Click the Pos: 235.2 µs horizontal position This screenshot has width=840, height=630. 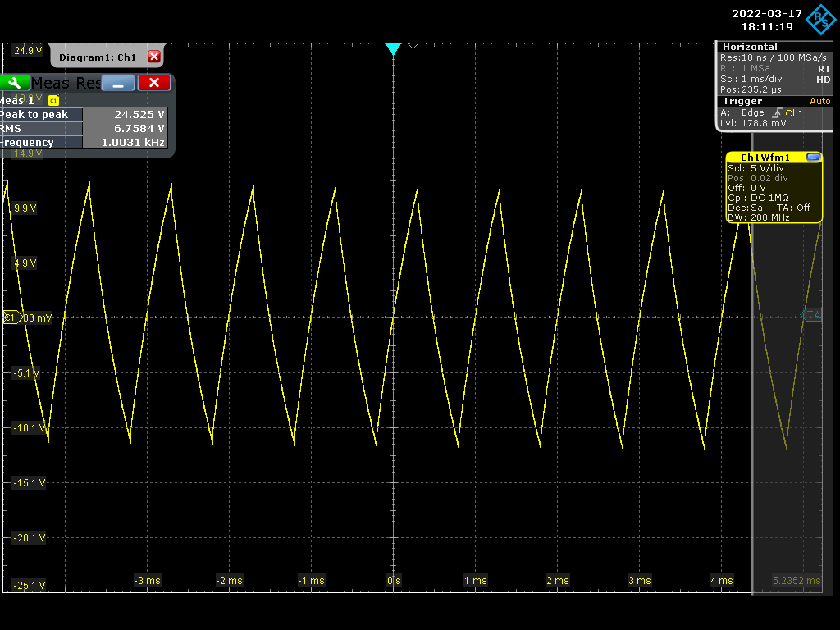point(751,89)
